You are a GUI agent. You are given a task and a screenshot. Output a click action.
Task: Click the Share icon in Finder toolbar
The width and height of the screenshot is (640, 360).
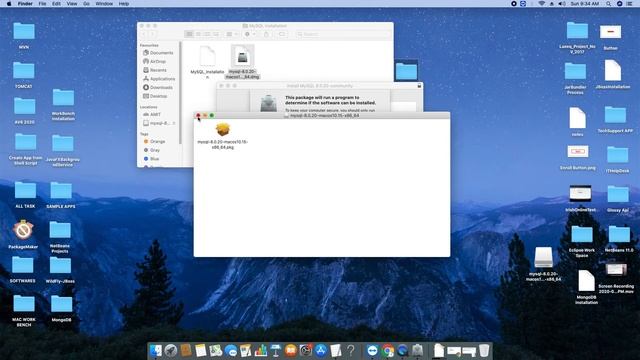click(x=267, y=34)
